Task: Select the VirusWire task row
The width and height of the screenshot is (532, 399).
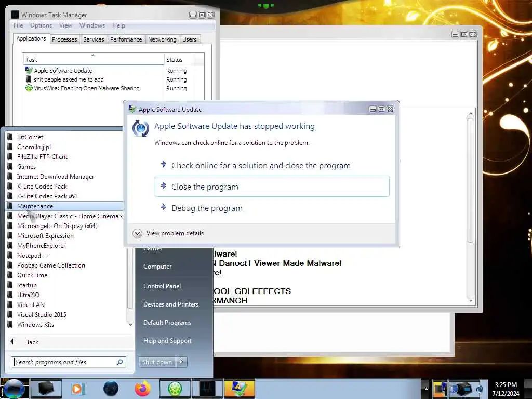Action: (x=114, y=88)
